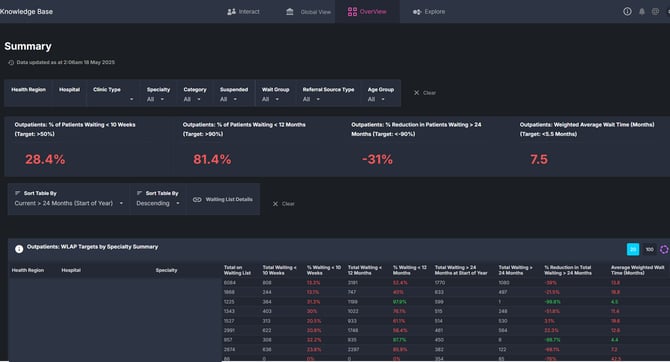Screen dimensions: 670x362
Task: Switch to the Global View tab
Action: (308, 12)
